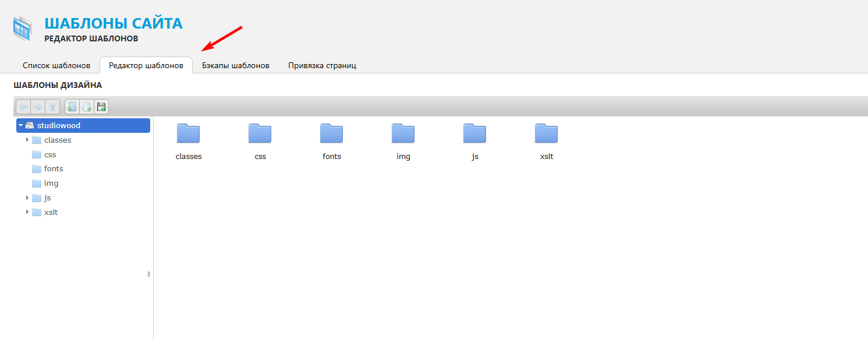This screenshot has height=339, width=868.
Task: Open the Привязка страниц tab
Action: tap(321, 65)
